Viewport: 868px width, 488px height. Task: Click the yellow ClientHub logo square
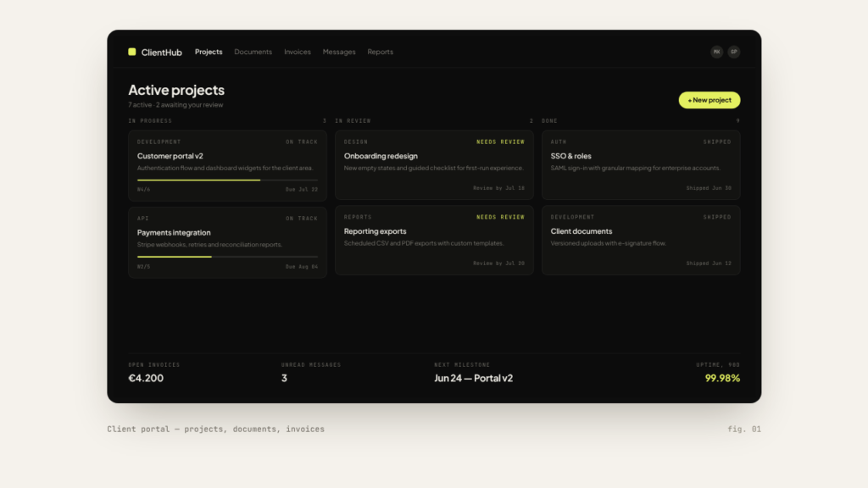pos(131,52)
